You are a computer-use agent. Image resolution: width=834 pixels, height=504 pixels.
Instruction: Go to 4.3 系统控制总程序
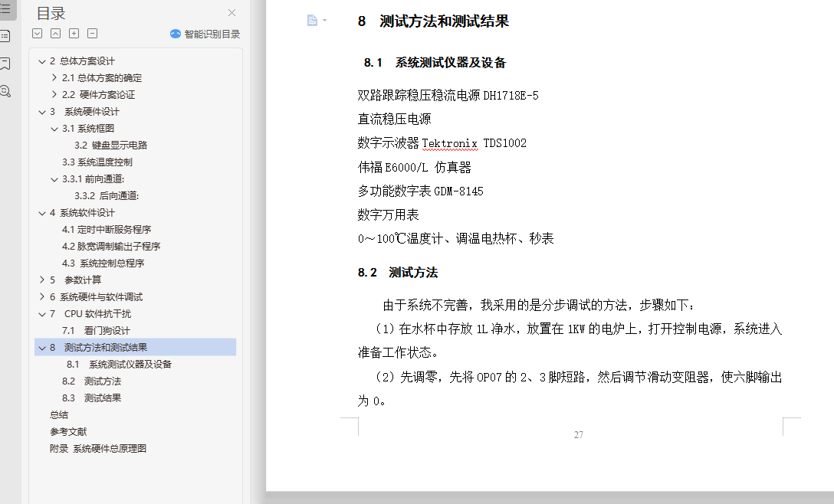coord(103,263)
